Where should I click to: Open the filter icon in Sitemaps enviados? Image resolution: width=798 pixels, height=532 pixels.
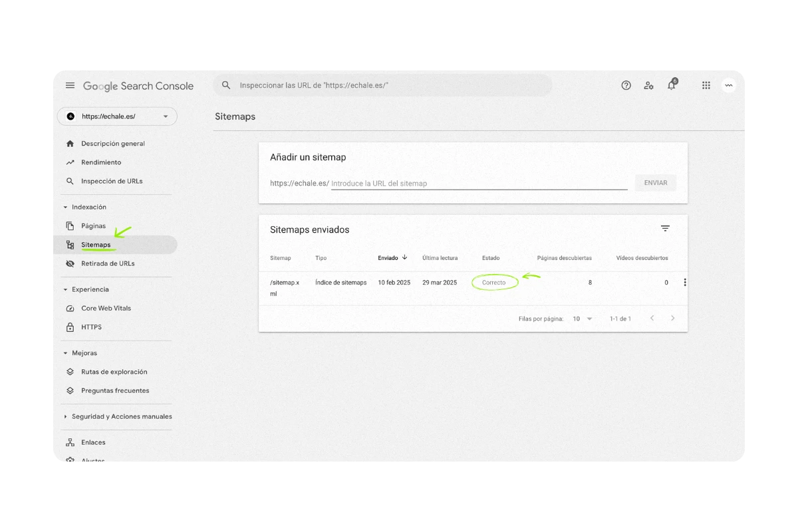pos(665,229)
